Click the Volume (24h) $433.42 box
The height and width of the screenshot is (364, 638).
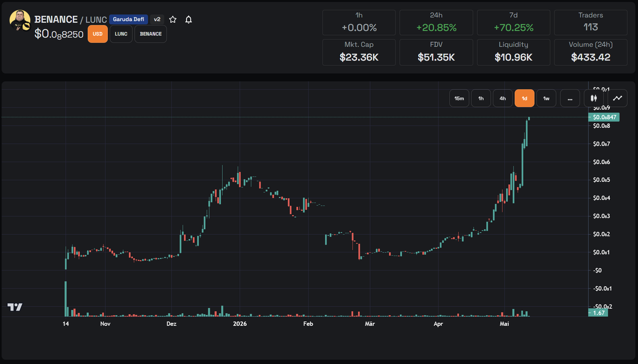click(591, 52)
